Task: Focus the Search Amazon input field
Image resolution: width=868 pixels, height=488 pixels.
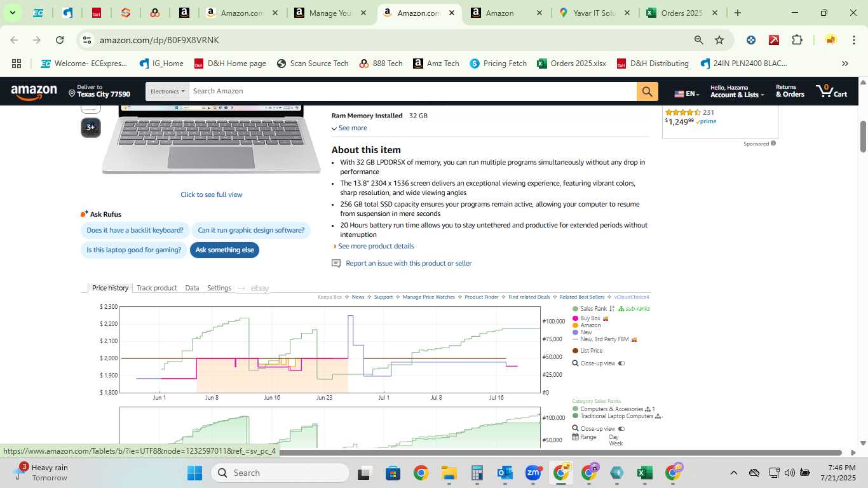Action: coord(413,91)
